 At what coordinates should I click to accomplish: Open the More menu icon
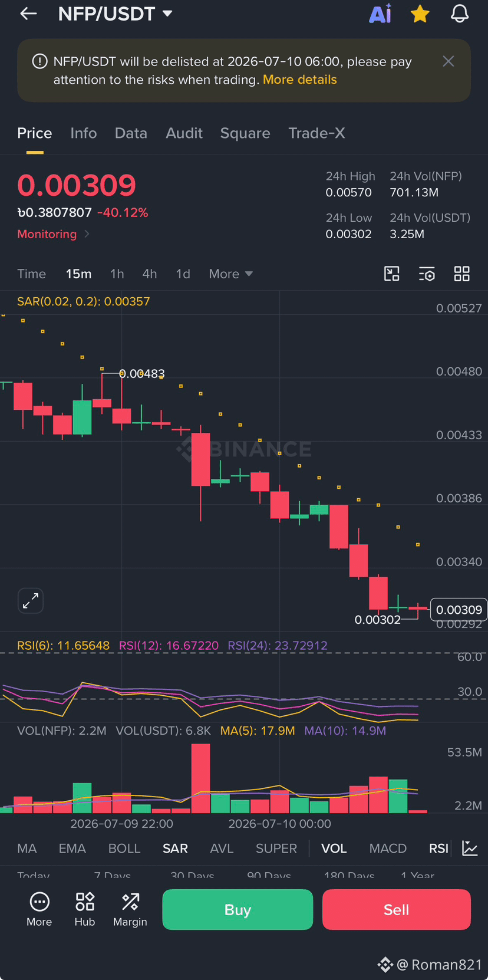pos(39,910)
